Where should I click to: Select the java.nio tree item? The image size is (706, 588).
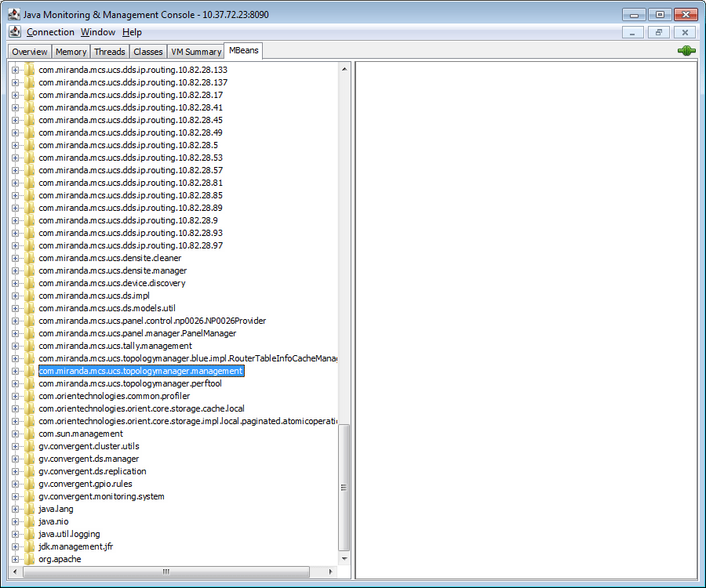pos(53,521)
